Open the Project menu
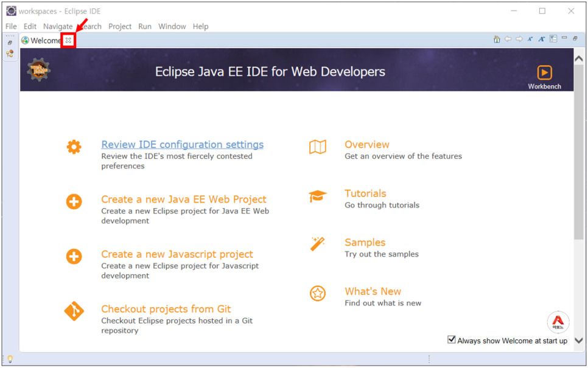Image resolution: width=588 pixels, height=368 pixels. [120, 27]
